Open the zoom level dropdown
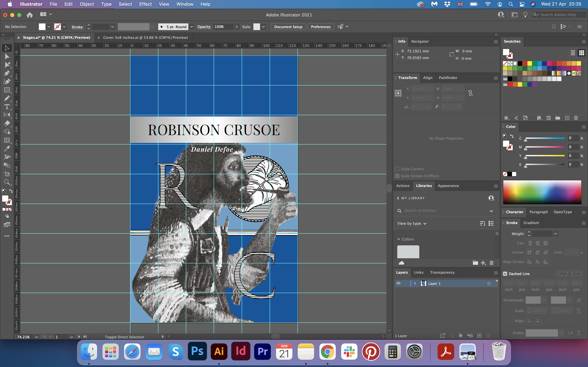 coord(36,337)
